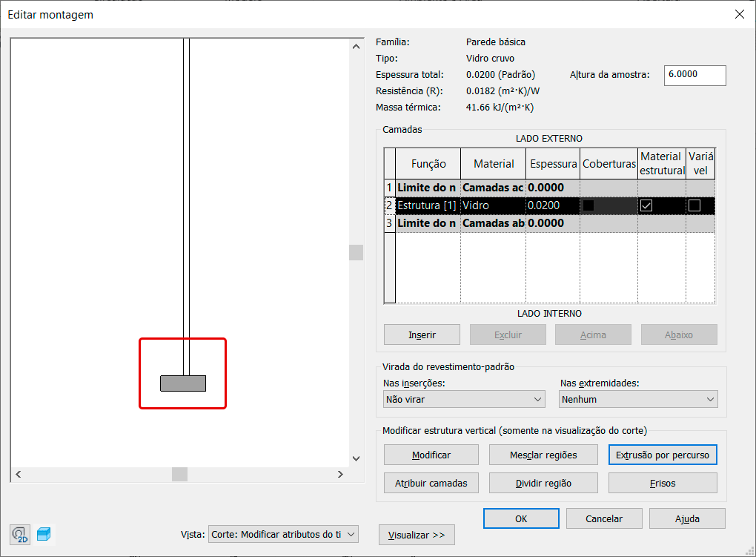This screenshot has width=756, height=557.
Task: Toggle the Material estrutural checkbox for Vidro
Action: coord(646,205)
